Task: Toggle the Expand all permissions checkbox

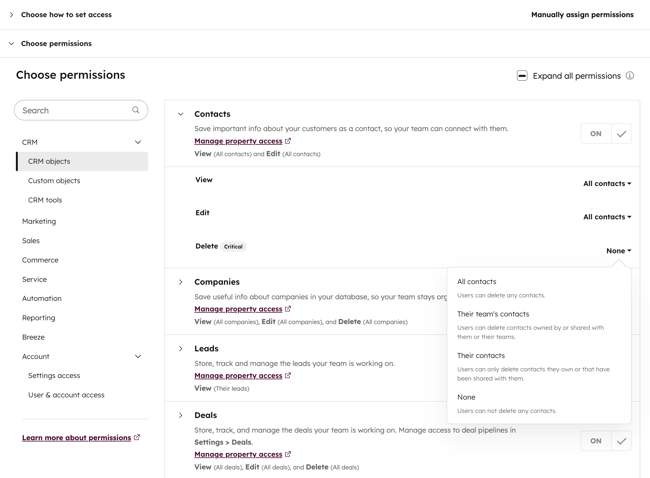Action: [x=522, y=76]
